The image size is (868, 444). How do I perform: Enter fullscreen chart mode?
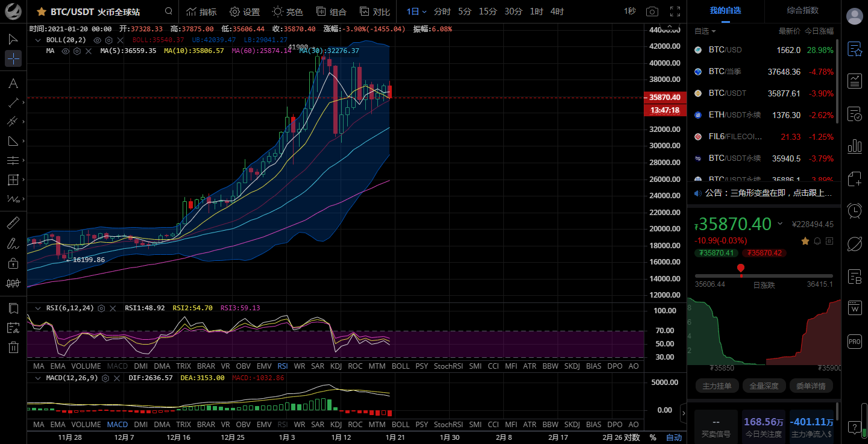click(675, 11)
